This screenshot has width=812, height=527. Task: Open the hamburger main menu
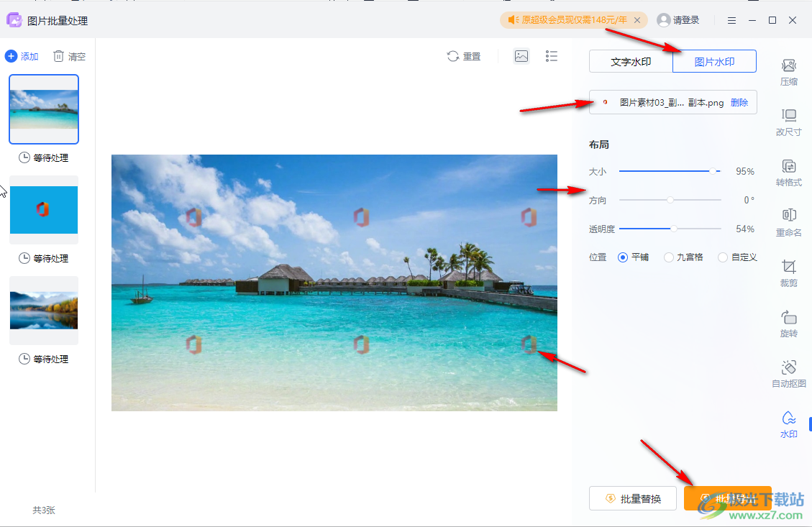point(731,20)
